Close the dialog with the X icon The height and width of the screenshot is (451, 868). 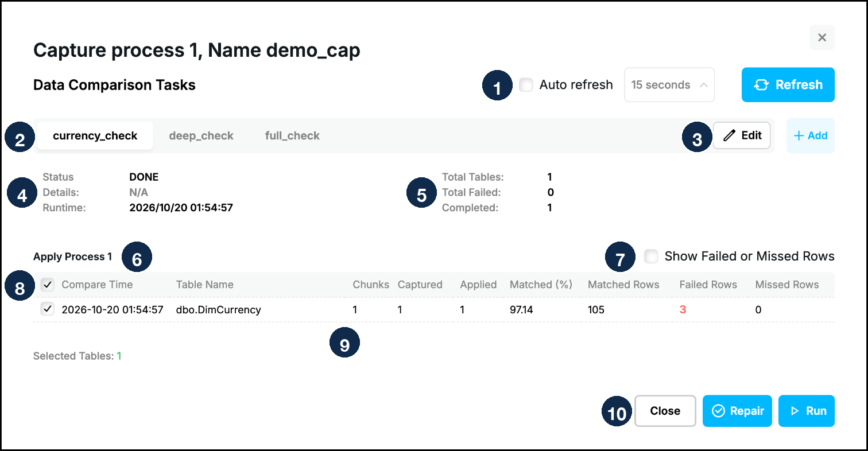[821, 37]
